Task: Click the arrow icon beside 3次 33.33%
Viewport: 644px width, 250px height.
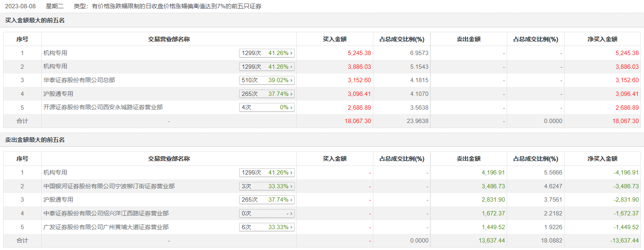Action: (292, 186)
